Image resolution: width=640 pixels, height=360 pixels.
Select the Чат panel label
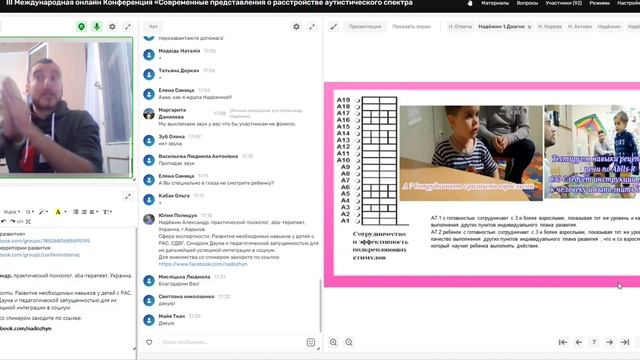click(x=153, y=27)
